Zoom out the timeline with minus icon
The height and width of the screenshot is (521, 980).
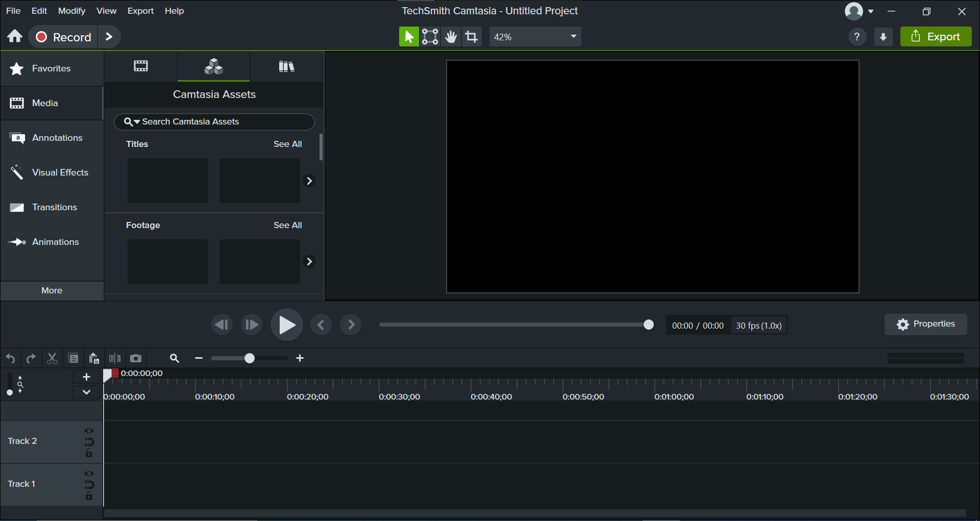(x=199, y=358)
